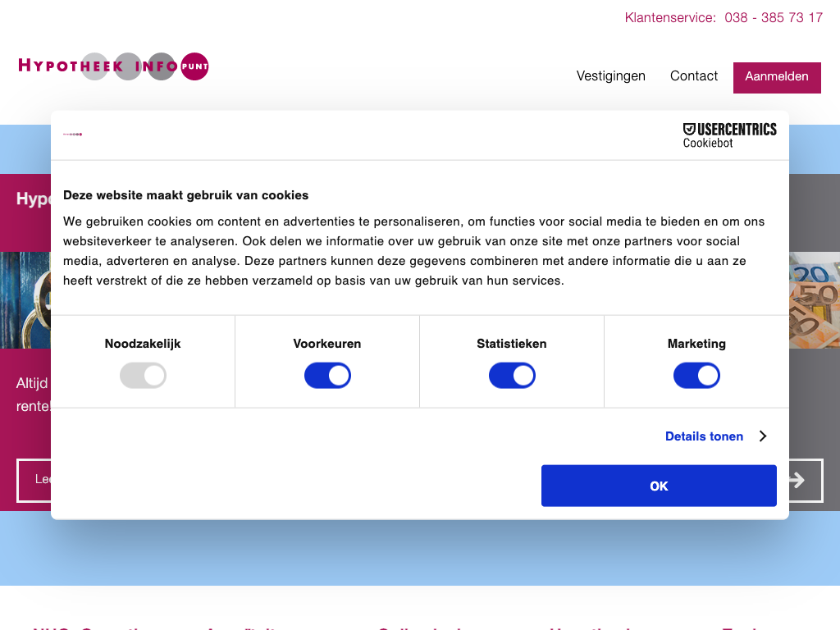Screen dimensions: 840x630
Task: Go to the Contact page
Action: tap(693, 76)
